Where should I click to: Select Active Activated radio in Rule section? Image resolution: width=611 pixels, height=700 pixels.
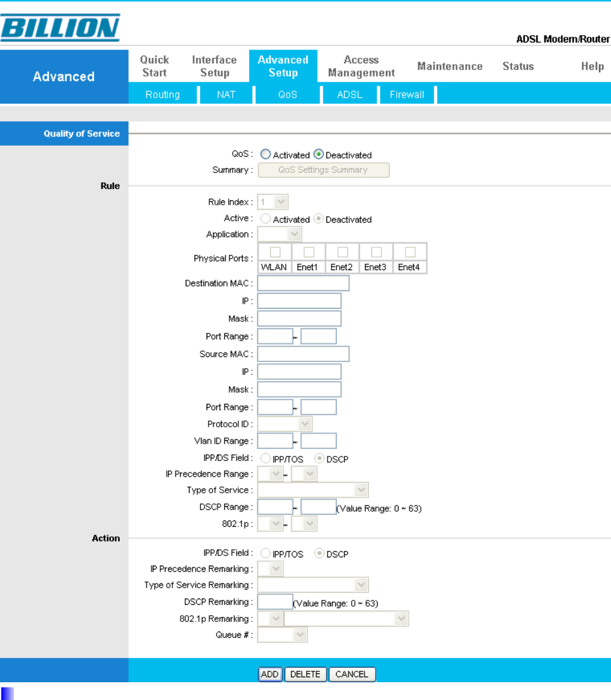266,219
